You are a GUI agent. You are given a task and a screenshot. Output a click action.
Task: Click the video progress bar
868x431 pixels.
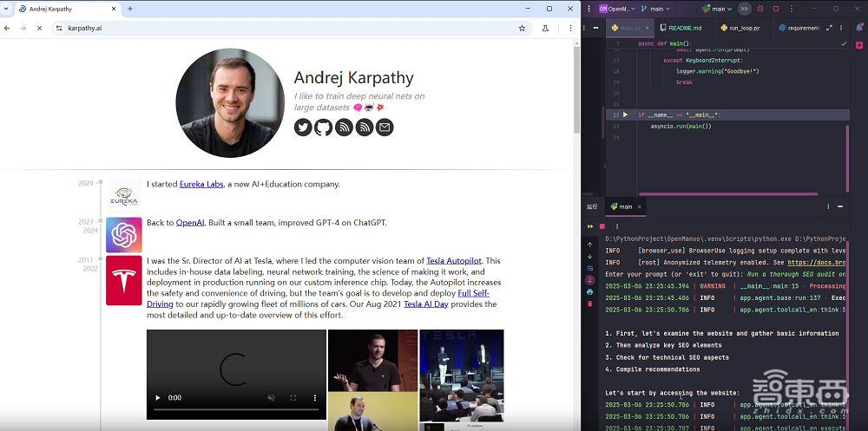tap(236, 409)
